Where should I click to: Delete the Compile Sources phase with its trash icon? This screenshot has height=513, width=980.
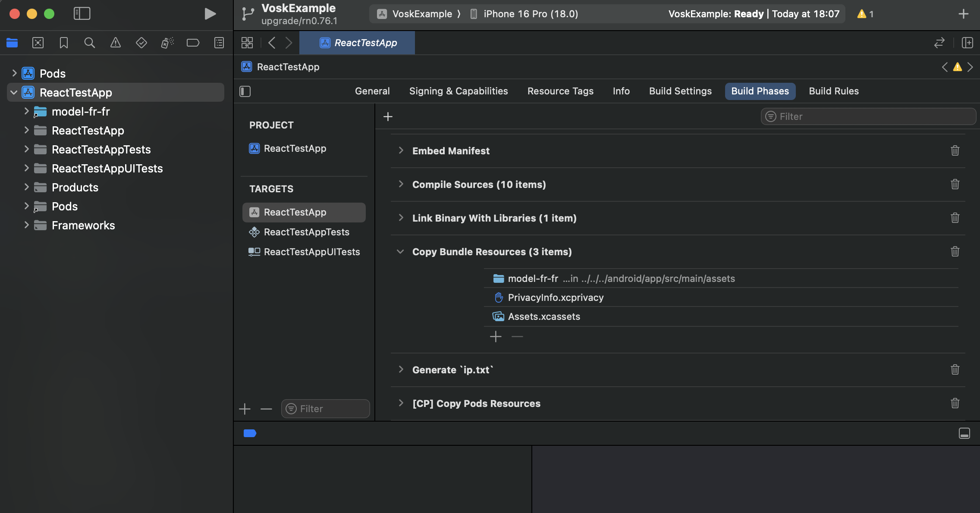click(x=955, y=184)
